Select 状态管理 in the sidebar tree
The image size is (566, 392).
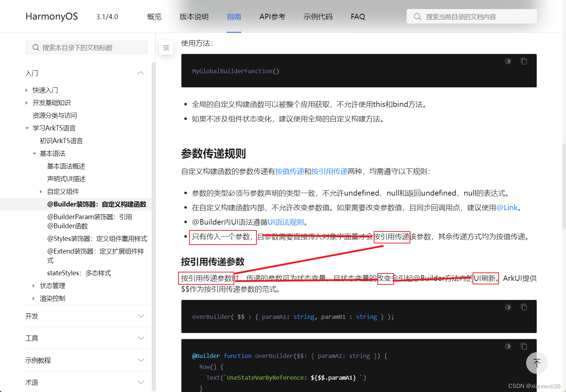[x=52, y=285]
